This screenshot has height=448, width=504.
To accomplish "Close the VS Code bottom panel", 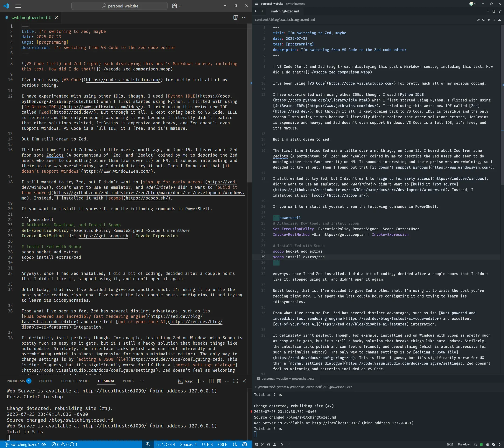I will pos(244,381).
